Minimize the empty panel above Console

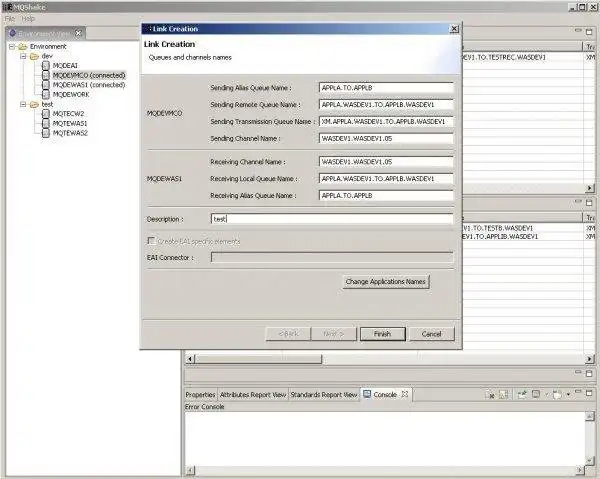[x=578, y=371]
